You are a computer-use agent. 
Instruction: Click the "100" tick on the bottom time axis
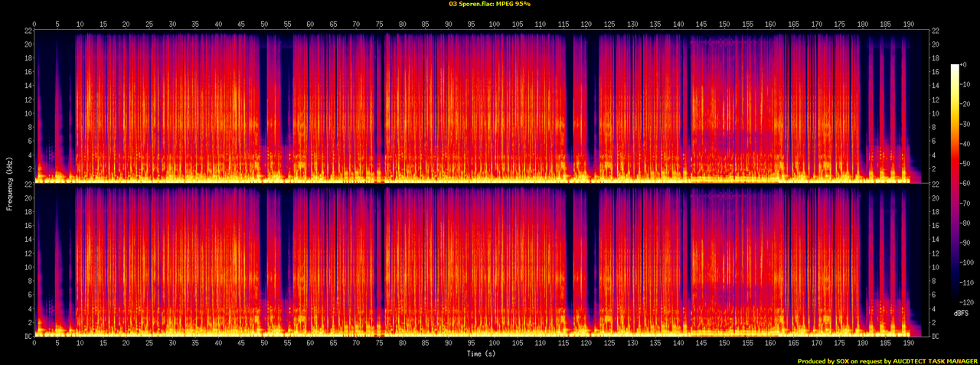pyautogui.click(x=495, y=344)
